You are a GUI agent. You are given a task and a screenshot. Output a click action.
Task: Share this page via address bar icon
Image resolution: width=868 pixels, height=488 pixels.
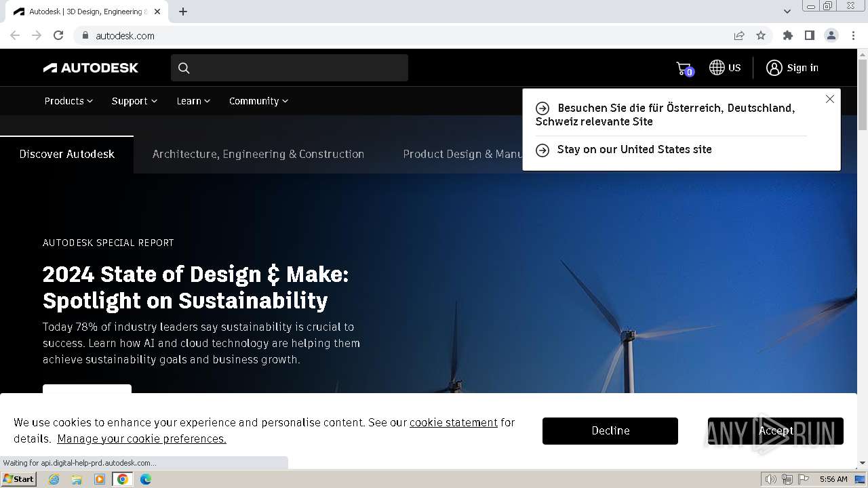point(739,35)
